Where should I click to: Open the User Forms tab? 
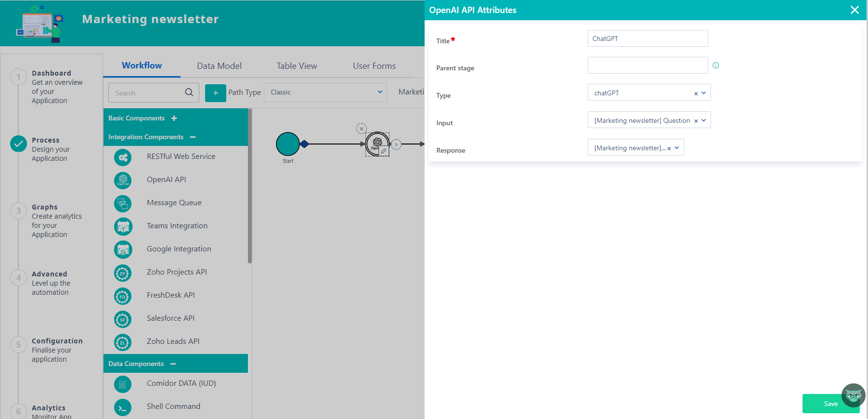374,66
